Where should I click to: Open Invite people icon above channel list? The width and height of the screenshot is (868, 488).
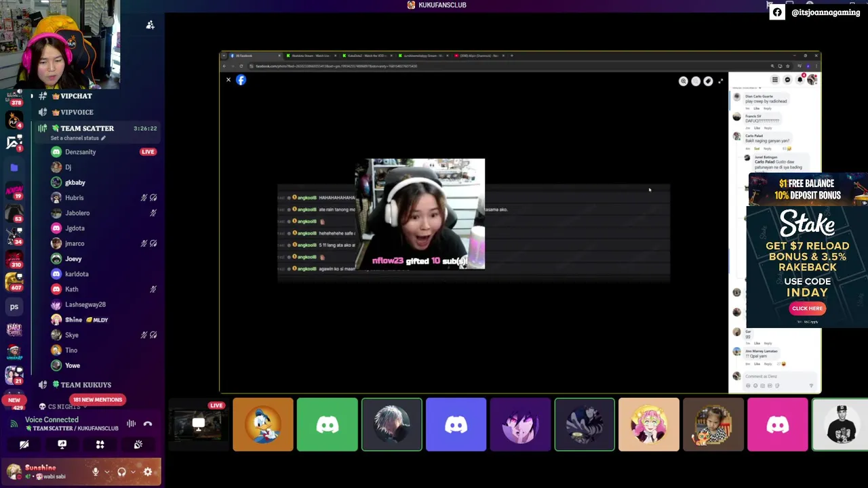tap(150, 25)
